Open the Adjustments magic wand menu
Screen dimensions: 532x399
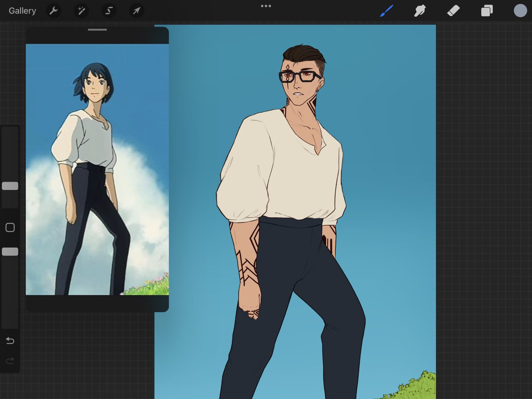point(81,11)
